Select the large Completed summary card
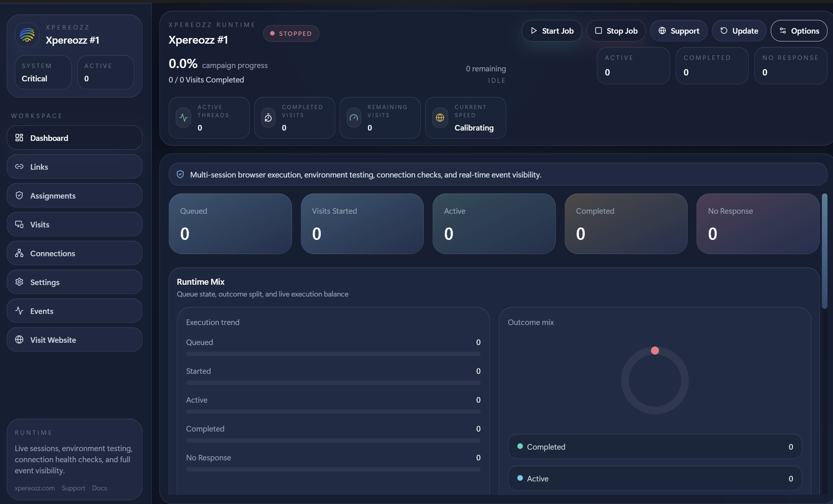The height and width of the screenshot is (504, 833). click(626, 224)
